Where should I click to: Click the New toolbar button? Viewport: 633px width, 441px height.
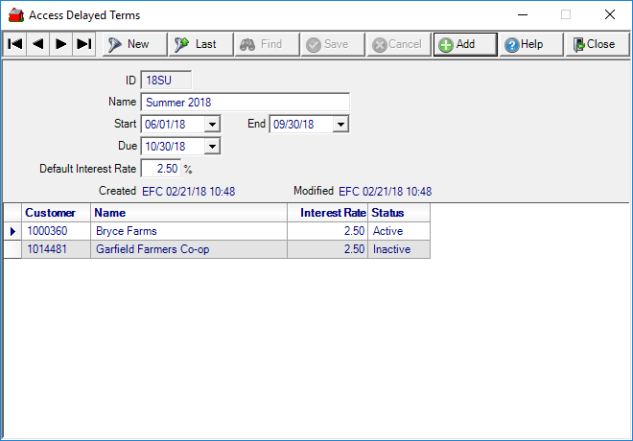[128, 44]
